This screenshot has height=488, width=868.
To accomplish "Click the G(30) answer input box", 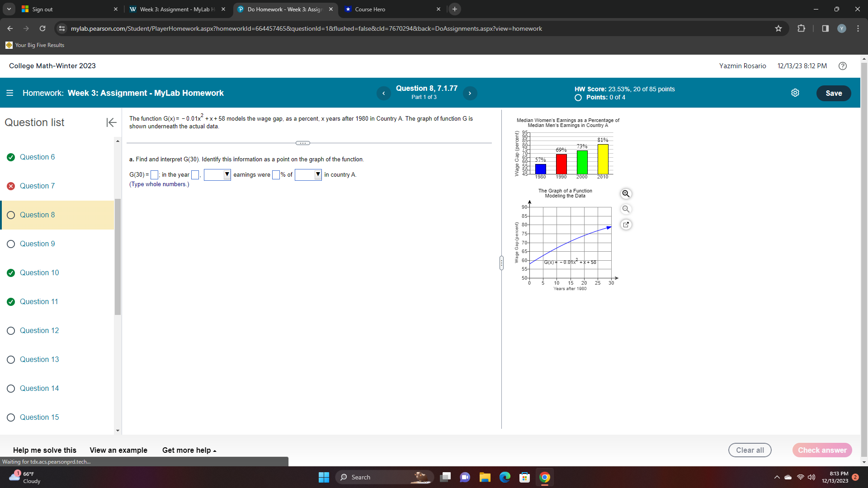I will [154, 175].
